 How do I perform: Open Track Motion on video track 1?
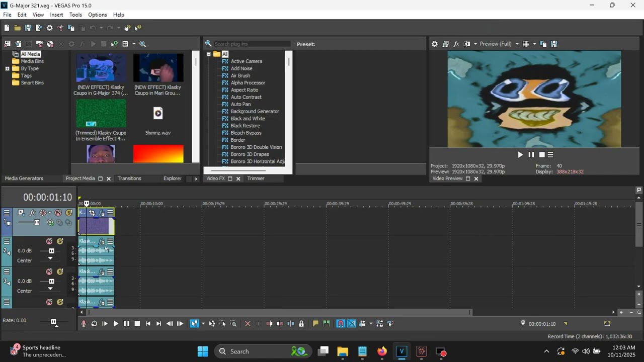tap(21, 213)
